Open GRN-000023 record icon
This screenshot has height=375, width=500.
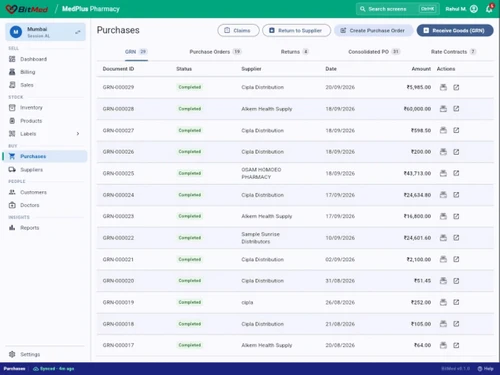point(456,216)
